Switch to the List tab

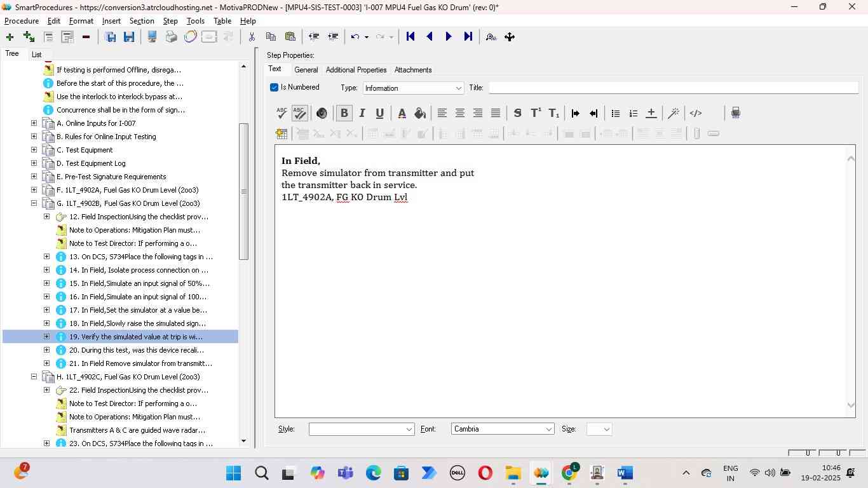point(36,55)
